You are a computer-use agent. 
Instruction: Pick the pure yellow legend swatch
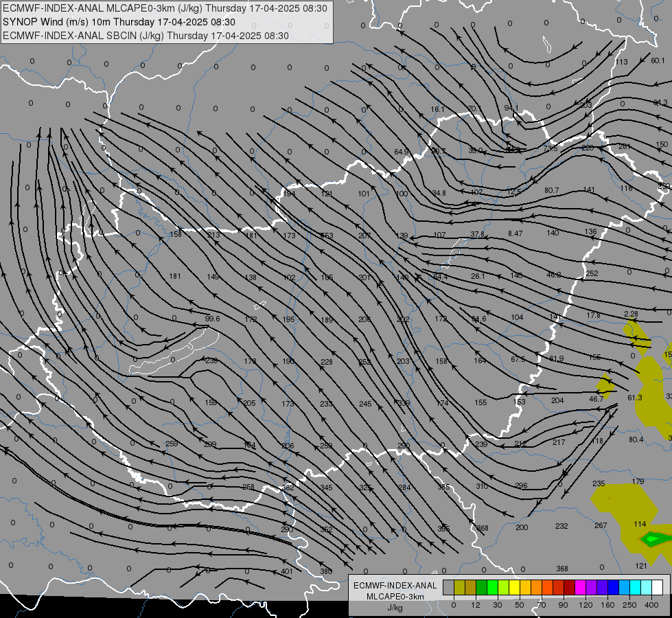(x=514, y=588)
